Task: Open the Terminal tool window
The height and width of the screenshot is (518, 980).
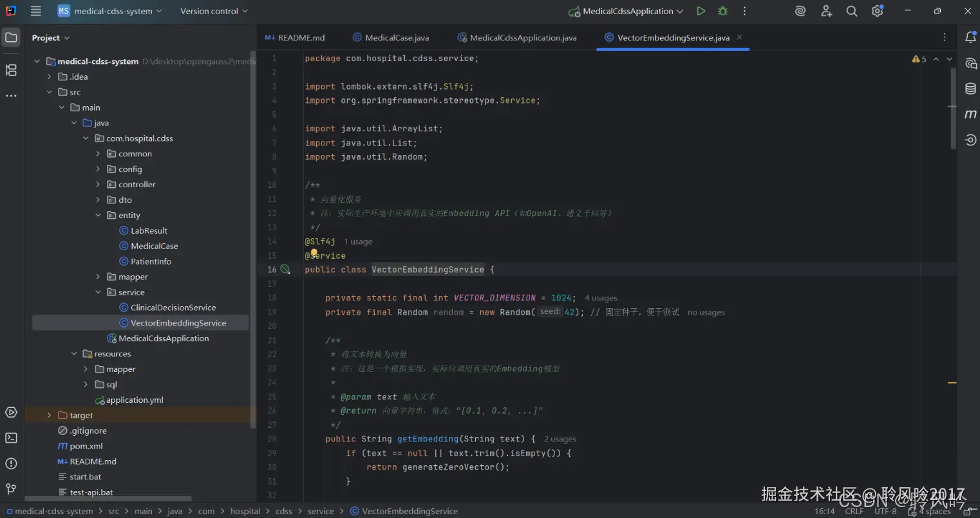Action: pos(11,438)
